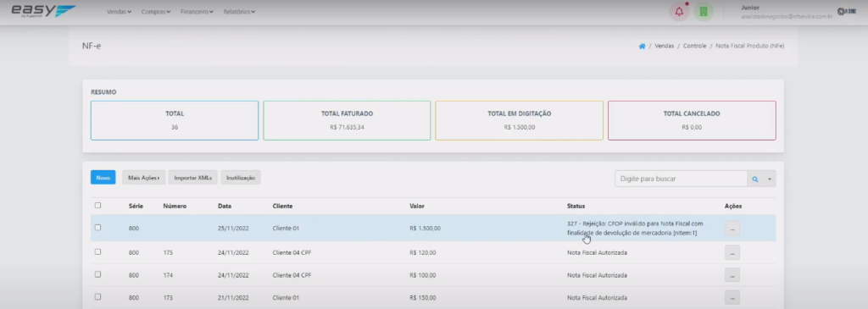The width and height of the screenshot is (868, 309).
Task: Click the Status column header
Action: tap(576, 207)
